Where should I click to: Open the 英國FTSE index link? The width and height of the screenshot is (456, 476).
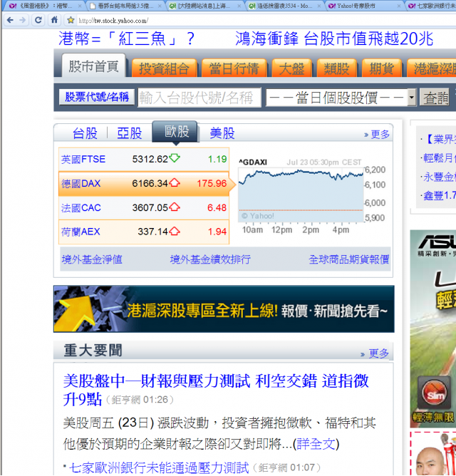coord(83,159)
